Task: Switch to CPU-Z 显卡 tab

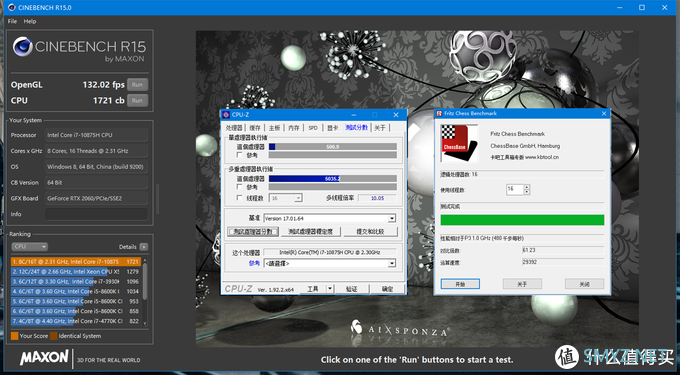Action: (x=333, y=128)
